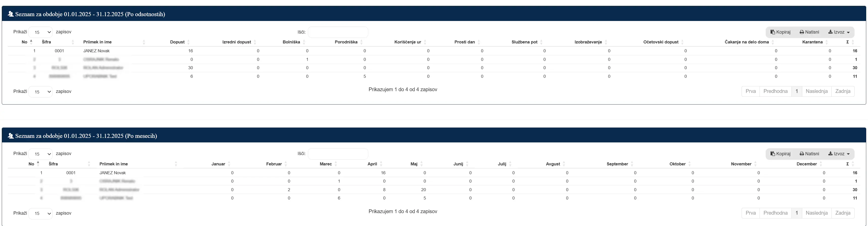
Task: Print the monthly table with Natisni
Action: [809, 154]
